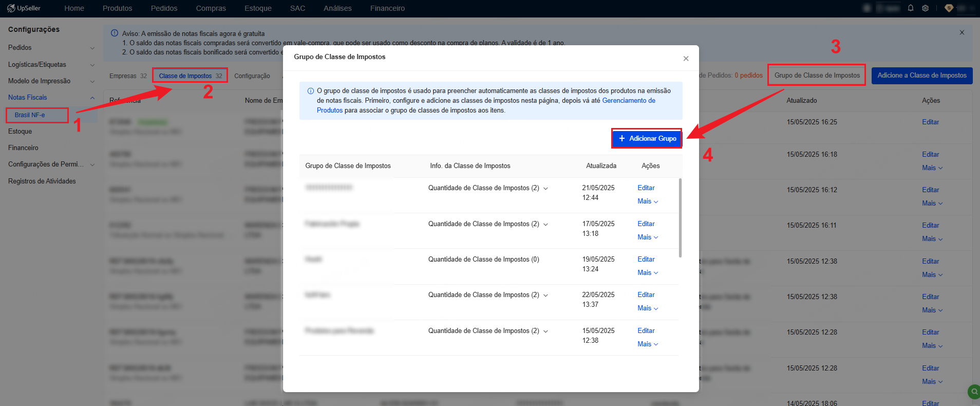The width and height of the screenshot is (980, 406).
Task: Click the Grupo de Classe de Impostos button
Action: (x=817, y=76)
